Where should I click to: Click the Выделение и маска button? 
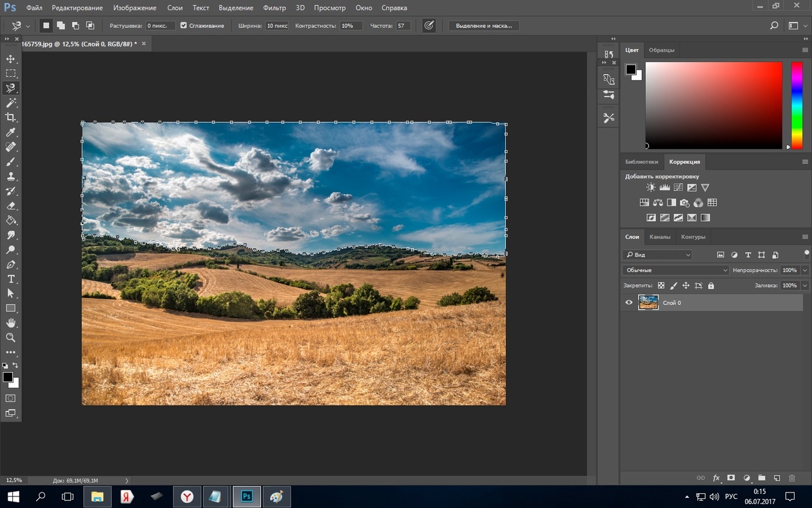(483, 26)
